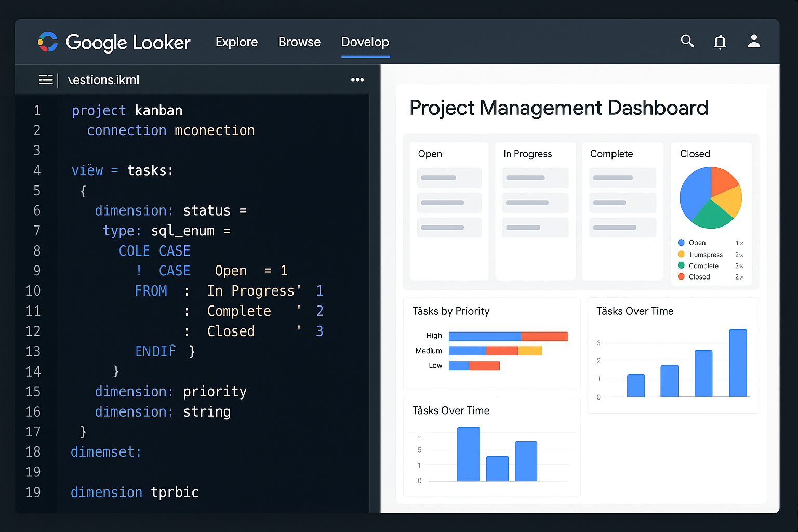Click the High label in priority chart
The width and height of the screenshot is (798, 532).
434,336
